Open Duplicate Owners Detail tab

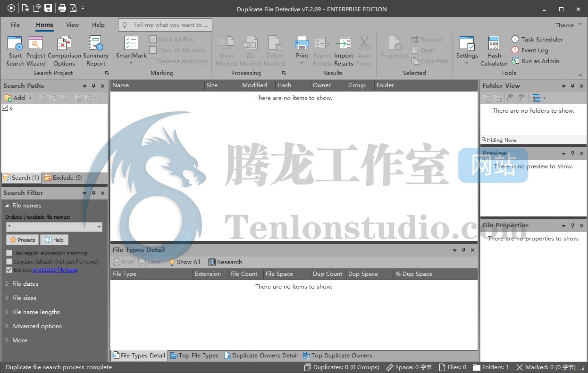point(261,356)
